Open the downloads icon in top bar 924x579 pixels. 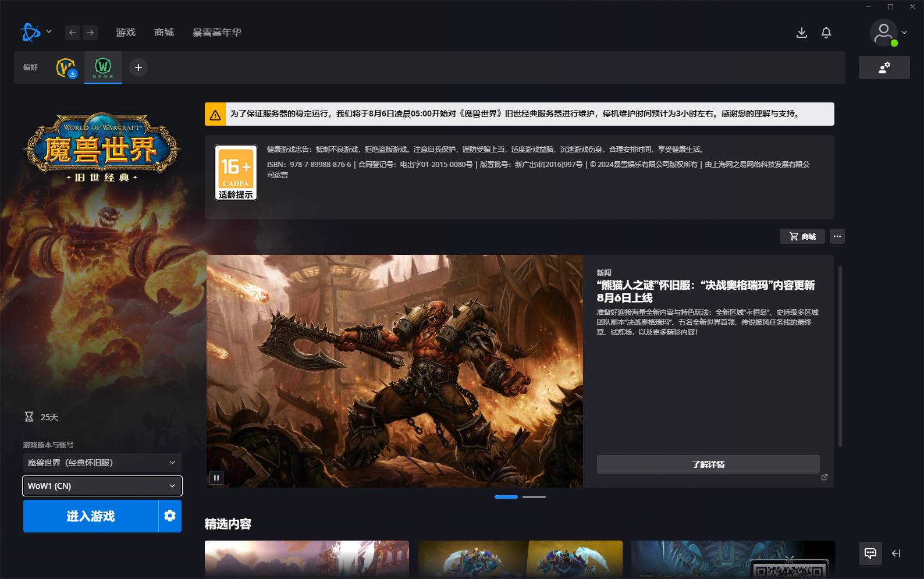click(x=802, y=33)
